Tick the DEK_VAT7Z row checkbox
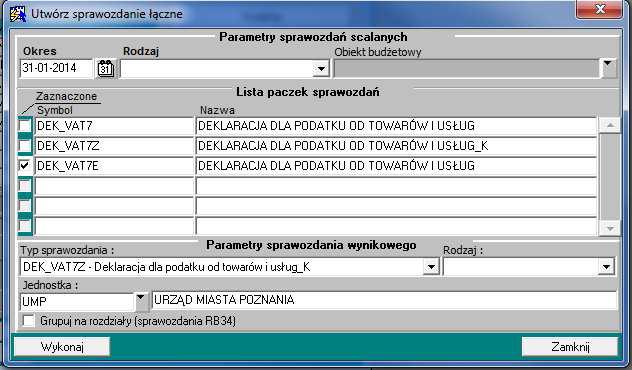Image resolution: width=632 pixels, height=370 pixels. click(x=25, y=146)
